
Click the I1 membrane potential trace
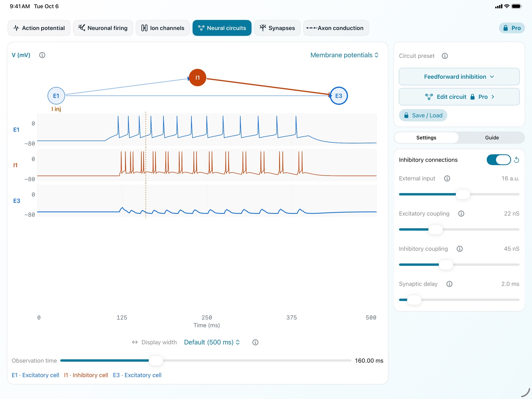(x=207, y=165)
